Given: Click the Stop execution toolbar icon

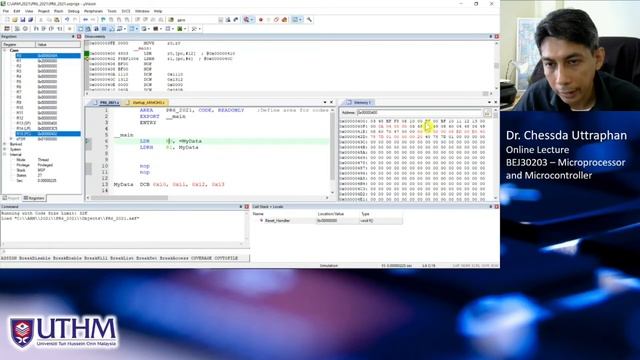Looking at the screenshot, I should pos(25,29).
